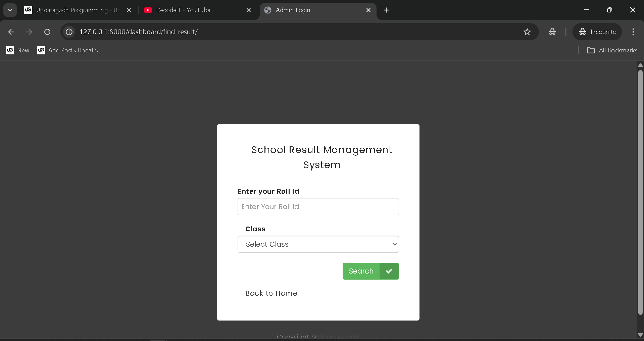This screenshot has height=341, width=644.
Task: Open the tab search dropdown arrow
Action: click(x=10, y=10)
